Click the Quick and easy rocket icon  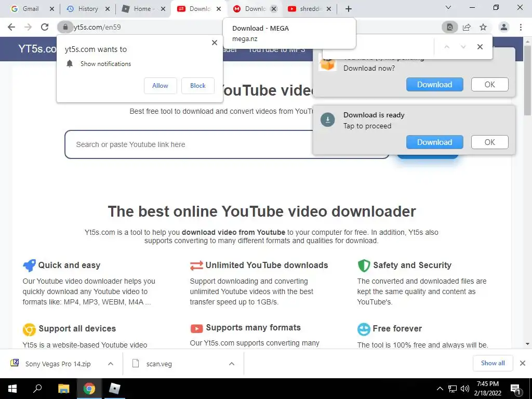point(29,265)
